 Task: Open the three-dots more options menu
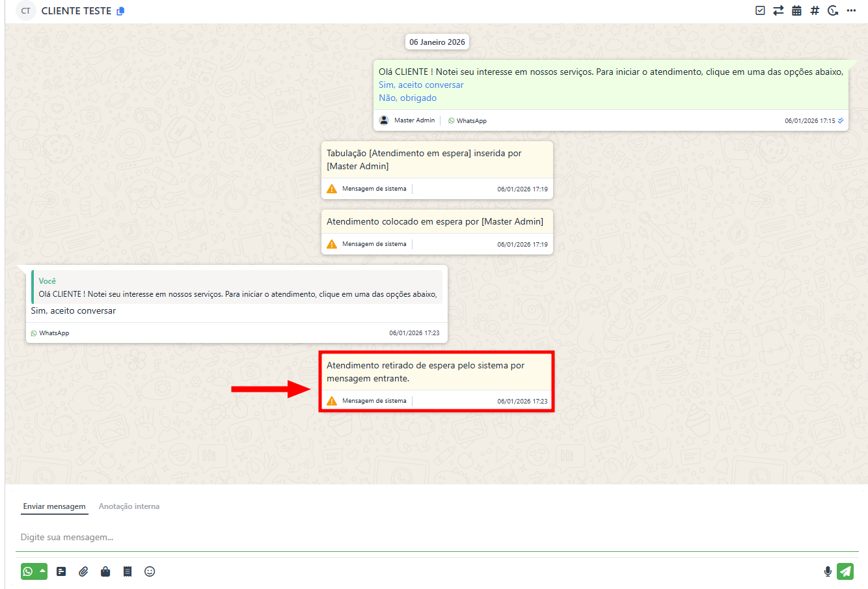[x=851, y=10]
